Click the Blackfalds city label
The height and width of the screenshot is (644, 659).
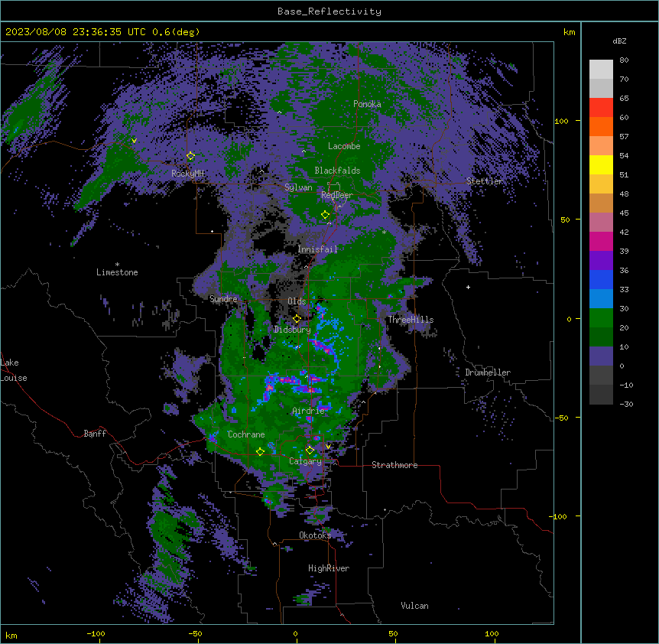[x=337, y=171]
